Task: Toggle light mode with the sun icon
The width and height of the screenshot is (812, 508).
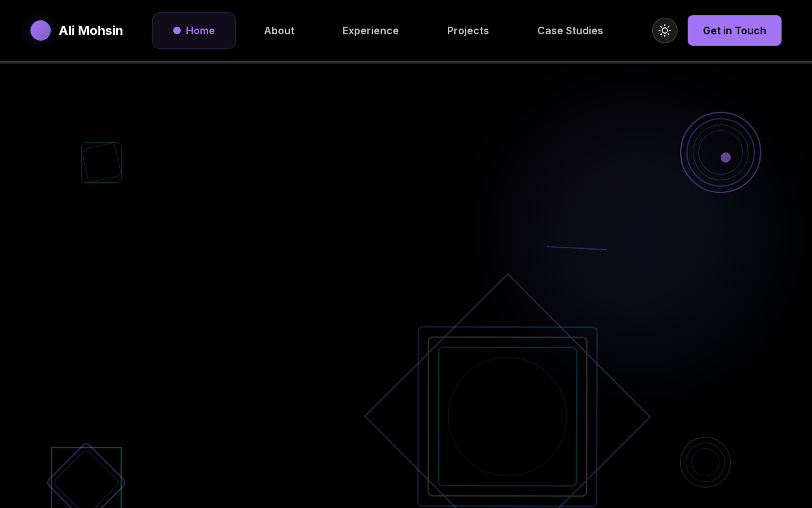Action: [x=665, y=30]
